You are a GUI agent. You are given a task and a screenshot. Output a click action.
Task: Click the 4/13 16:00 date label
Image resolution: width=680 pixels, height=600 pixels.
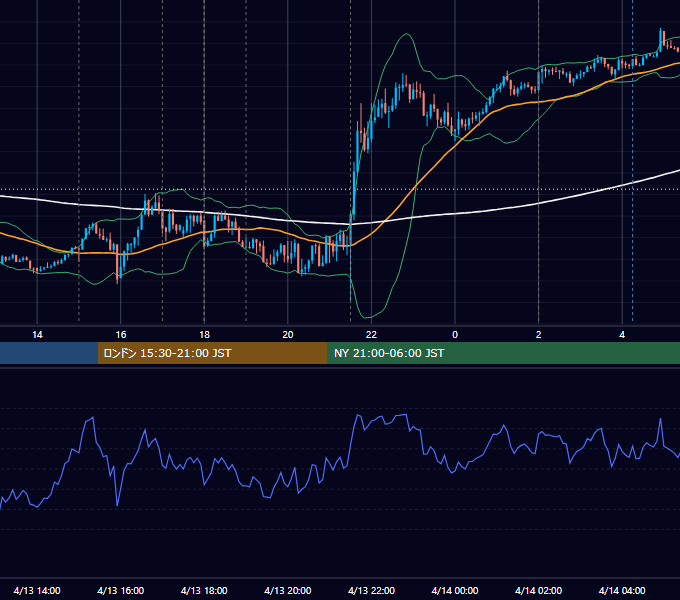pos(121,590)
